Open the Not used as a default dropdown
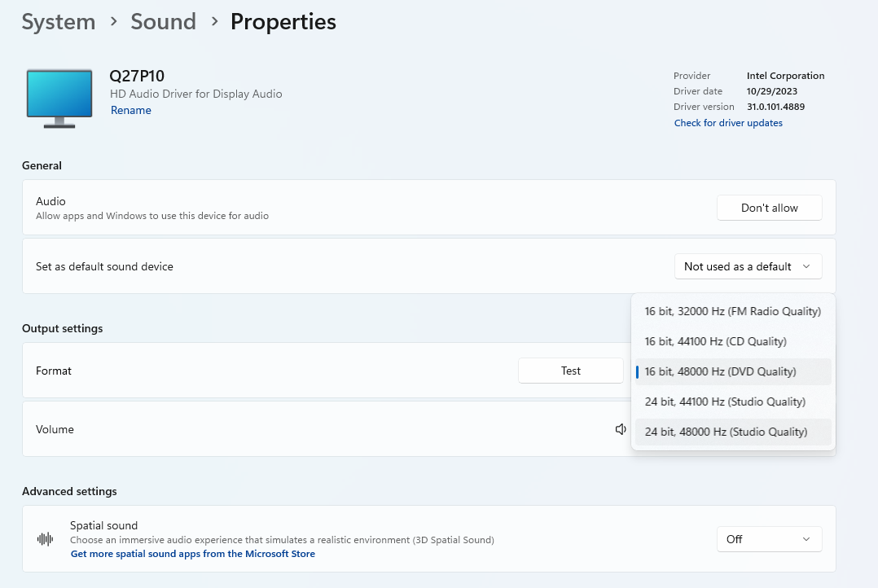The height and width of the screenshot is (588, 878). [748, 266]
